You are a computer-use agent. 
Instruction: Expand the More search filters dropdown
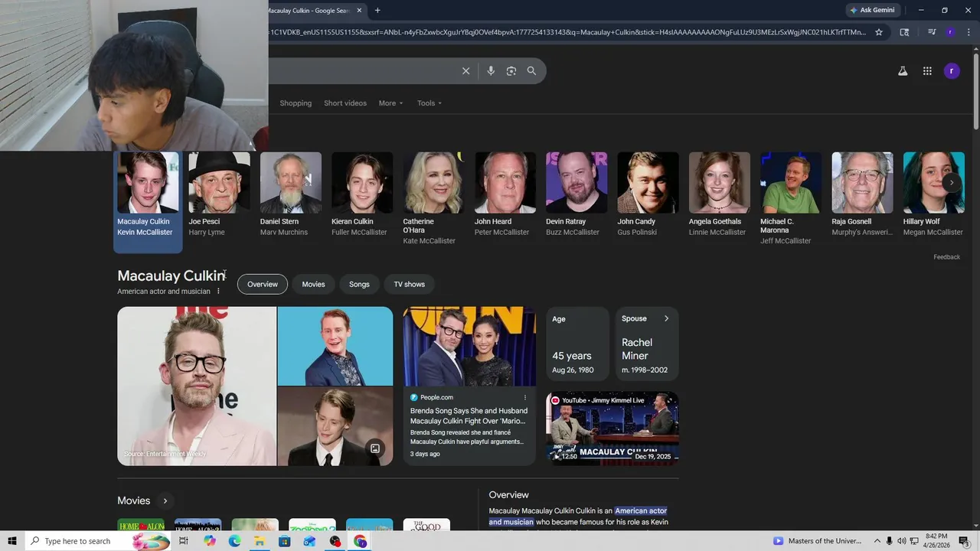pos(390,103)
